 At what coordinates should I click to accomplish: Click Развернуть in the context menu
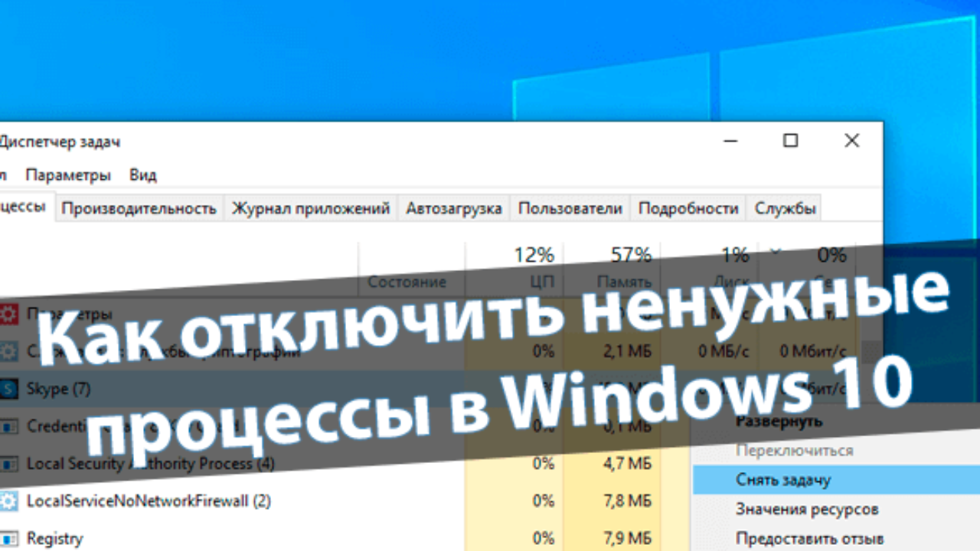tap(779, 421)
